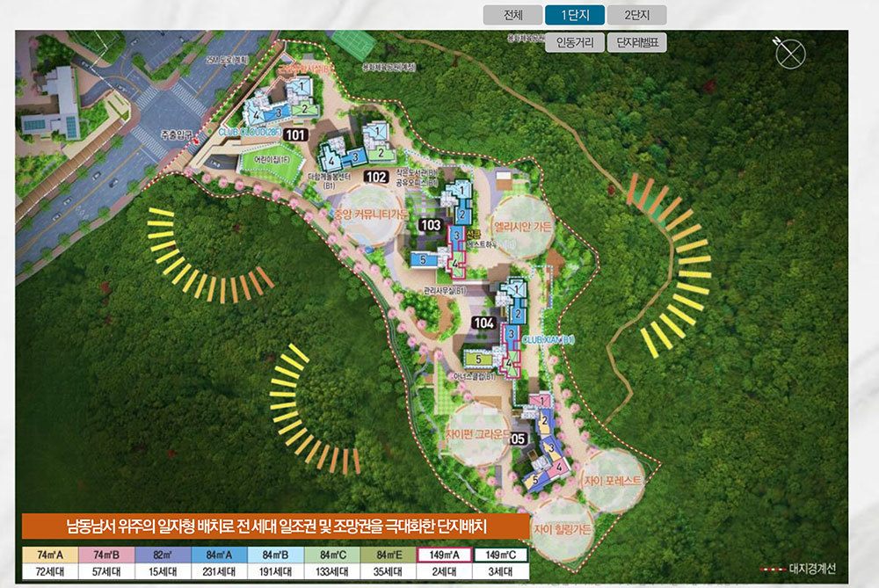Click the 74㎡A yellow legend swatch
Screen dimensions: 879x588
(x=49, y=555)
